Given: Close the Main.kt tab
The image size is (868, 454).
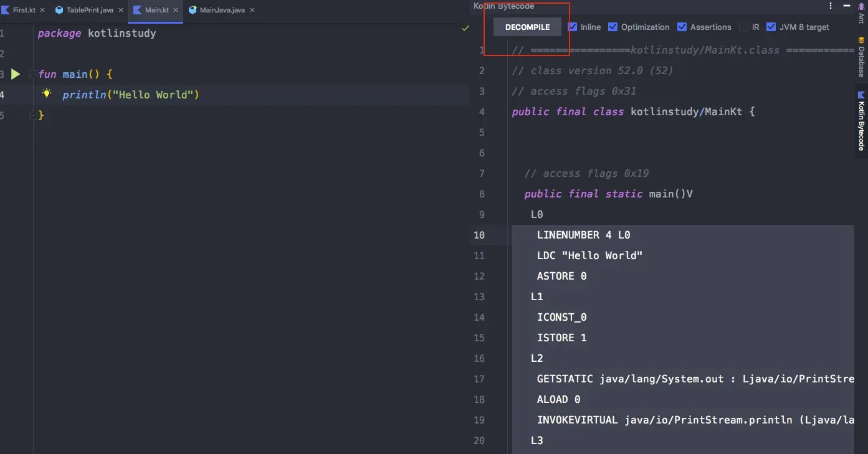Looking at the screenshot, I should tap(176, 10).
